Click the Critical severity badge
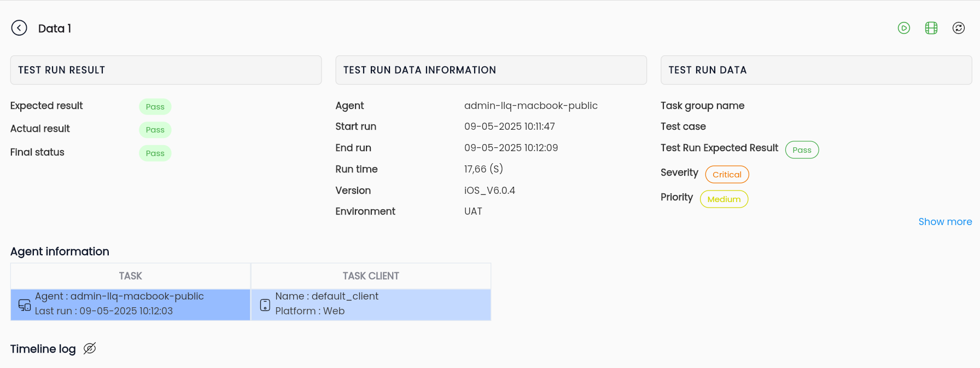The width and height of the screenshot is (980, 368). tap(727, 175)
